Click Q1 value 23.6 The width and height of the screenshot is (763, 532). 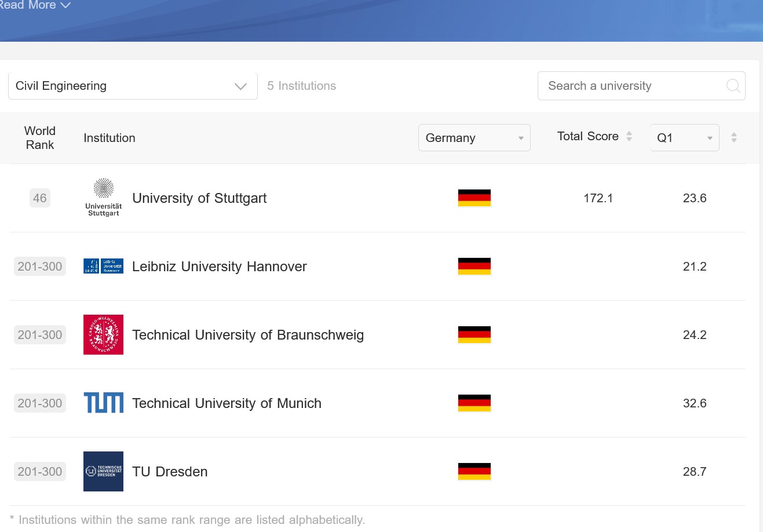(x=695, y=198)
